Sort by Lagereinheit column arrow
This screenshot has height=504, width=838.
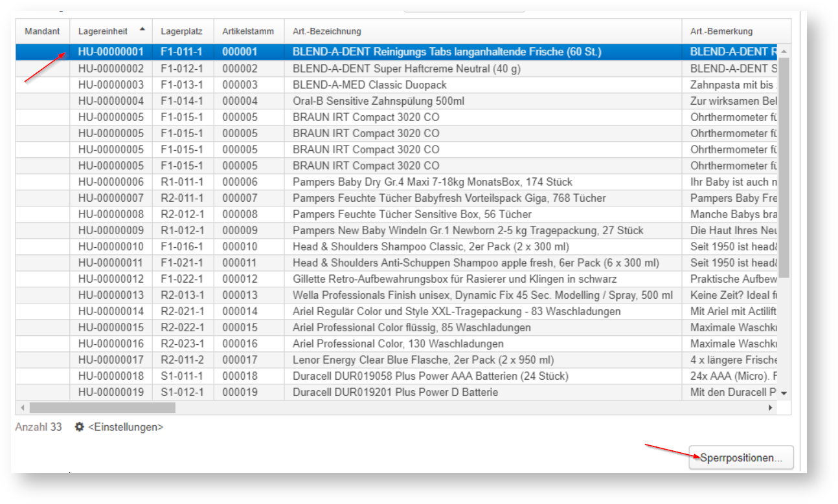[x=142, y=29]
